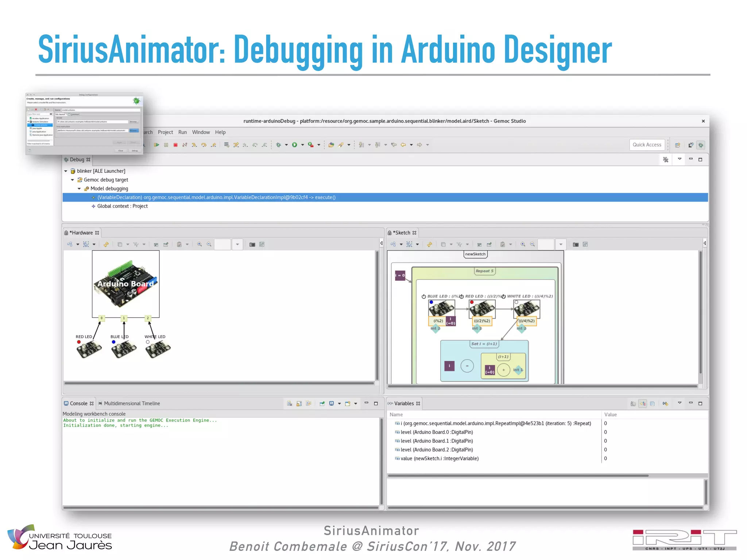This screenshot has width=747, height=560.
Task: Toggle Scroll Lock in Console toolbar
Action: click(x=299, y=404)
